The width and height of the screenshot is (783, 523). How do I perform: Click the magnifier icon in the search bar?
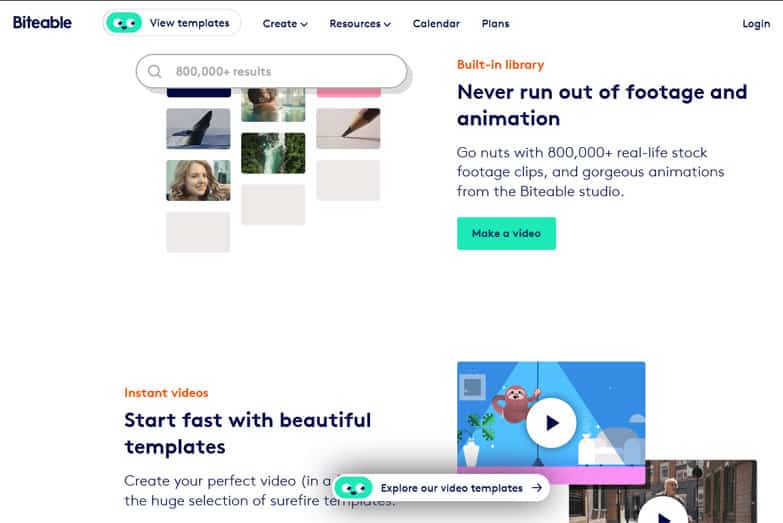click(155, 71)
